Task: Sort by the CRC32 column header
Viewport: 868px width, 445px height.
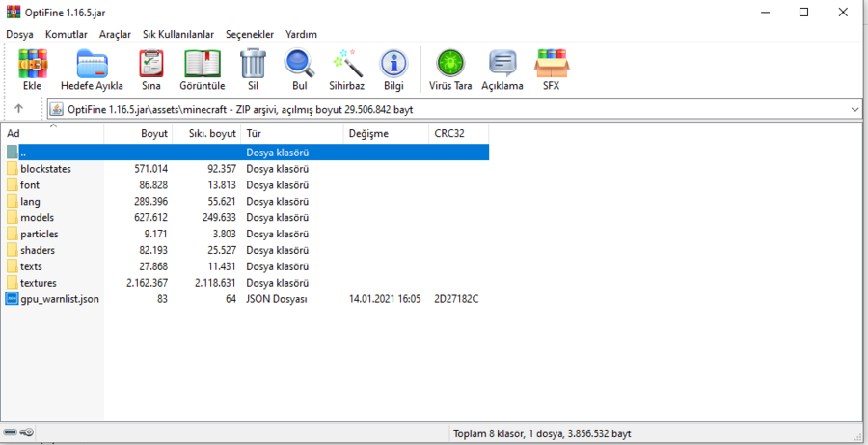Action: tap(458, 133)
